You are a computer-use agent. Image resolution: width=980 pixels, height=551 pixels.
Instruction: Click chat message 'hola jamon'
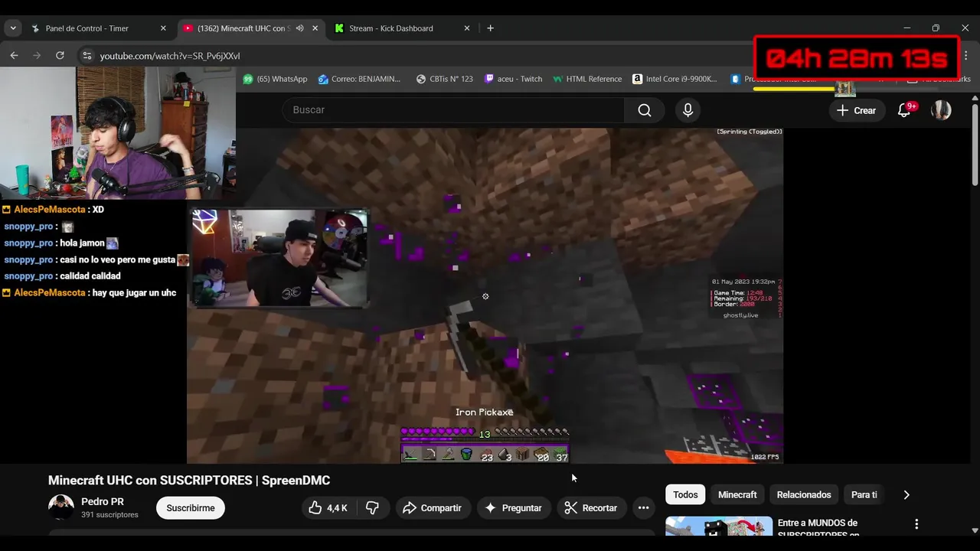[82, 243]
